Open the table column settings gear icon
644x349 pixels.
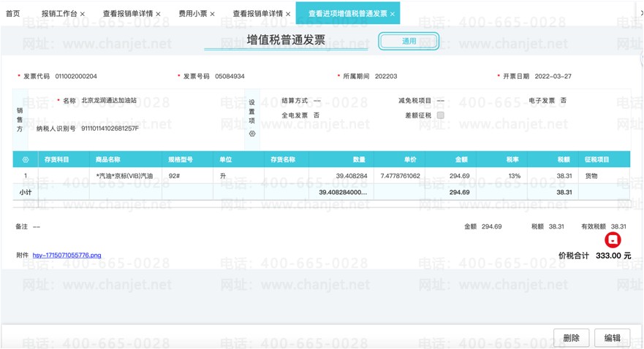pos(26,159)
